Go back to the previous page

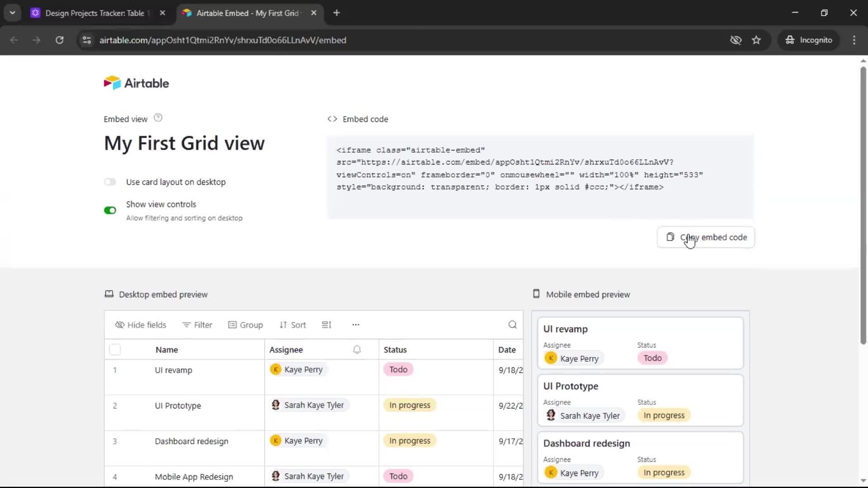point(14,40)
